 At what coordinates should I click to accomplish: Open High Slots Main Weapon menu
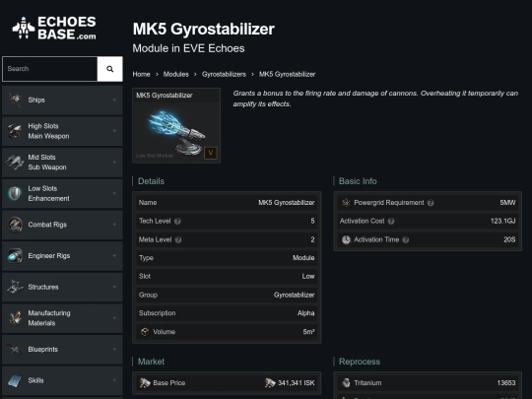pos(62,131)
